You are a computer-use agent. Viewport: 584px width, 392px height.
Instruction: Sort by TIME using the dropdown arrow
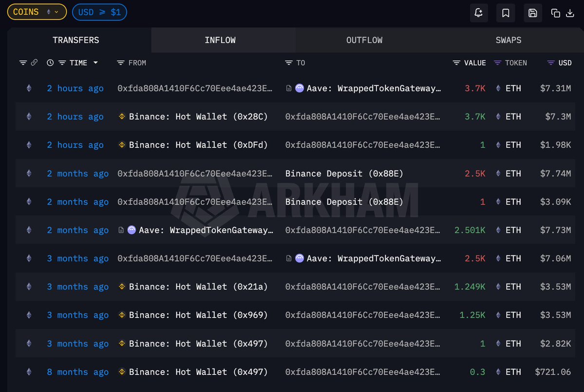(x=96, y=62)
